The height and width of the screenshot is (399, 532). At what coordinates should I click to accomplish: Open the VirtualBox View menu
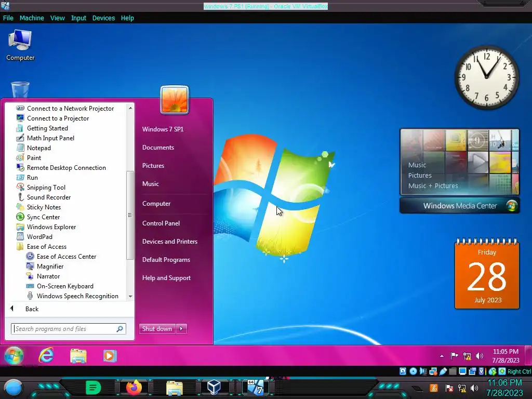click(57, 18)
